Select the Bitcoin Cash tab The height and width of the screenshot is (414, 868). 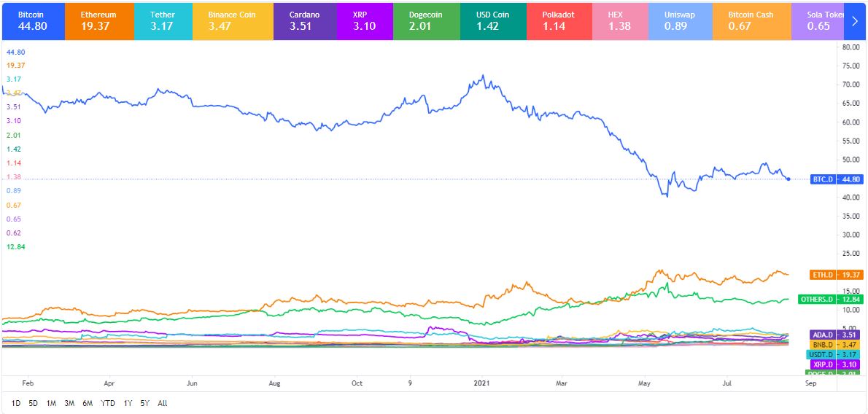click(x=752, y=20)
